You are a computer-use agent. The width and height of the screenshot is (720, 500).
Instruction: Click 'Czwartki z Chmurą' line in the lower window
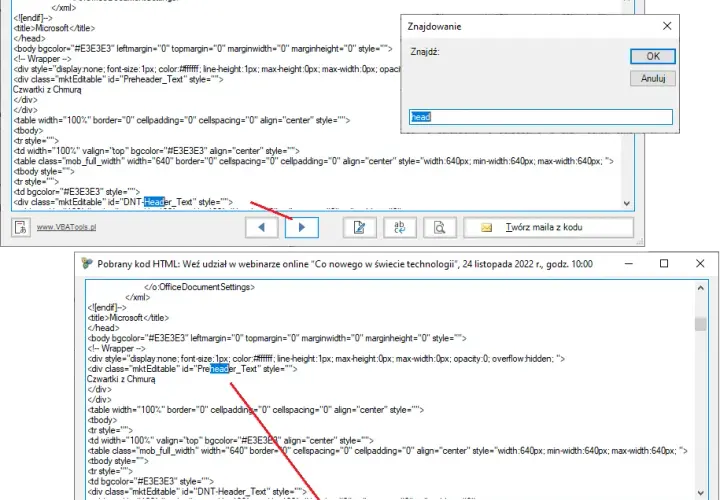click(121, 379)
